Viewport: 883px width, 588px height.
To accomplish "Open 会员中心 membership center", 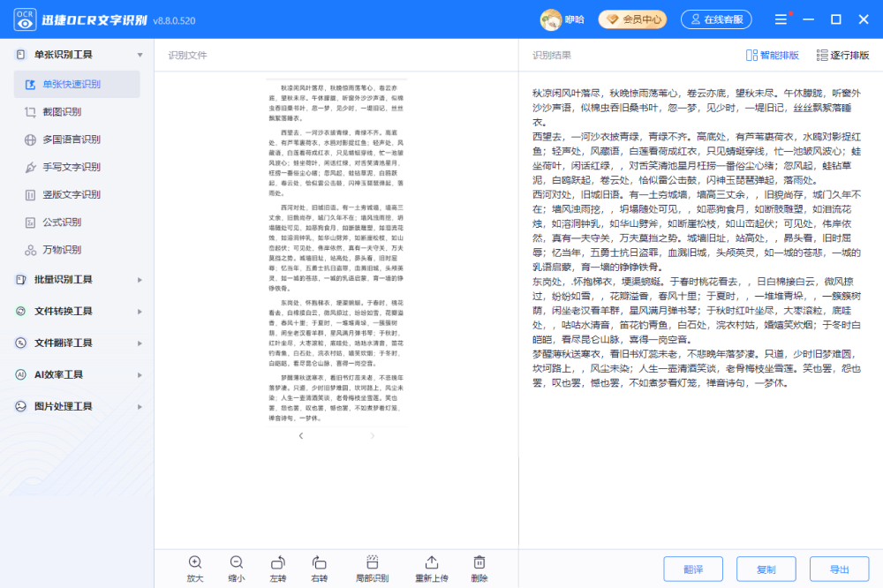I will pyautogui.click(x=632, y=19).
